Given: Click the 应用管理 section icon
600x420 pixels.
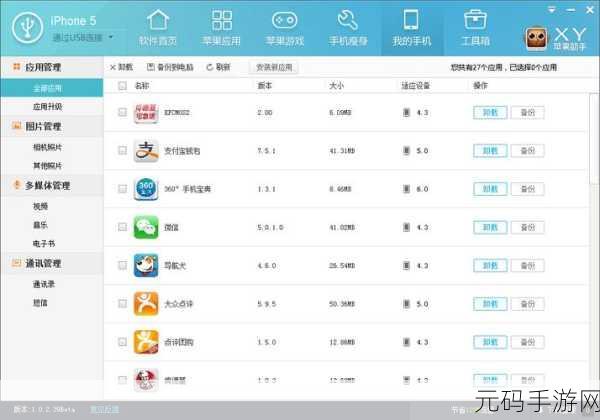Looking at the screenshot, I should point(16,67).
